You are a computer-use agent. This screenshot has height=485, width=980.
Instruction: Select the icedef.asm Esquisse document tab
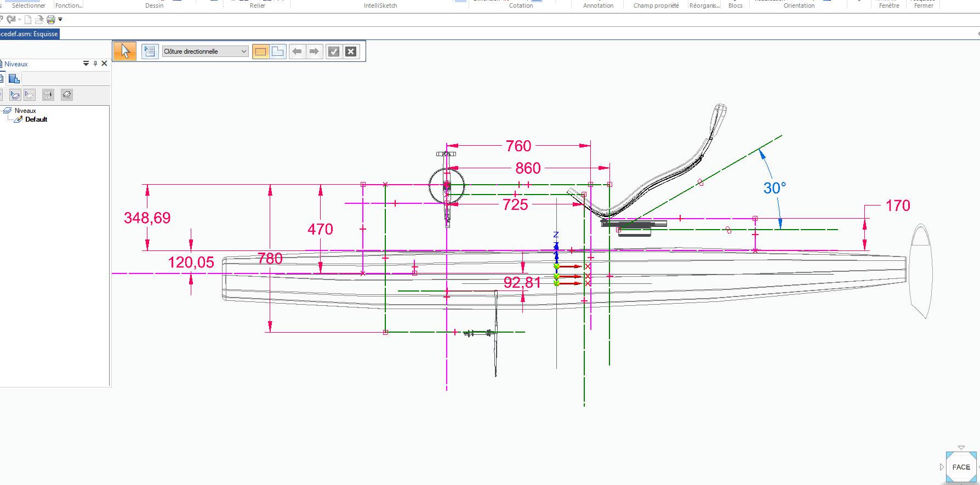(30, 34)
